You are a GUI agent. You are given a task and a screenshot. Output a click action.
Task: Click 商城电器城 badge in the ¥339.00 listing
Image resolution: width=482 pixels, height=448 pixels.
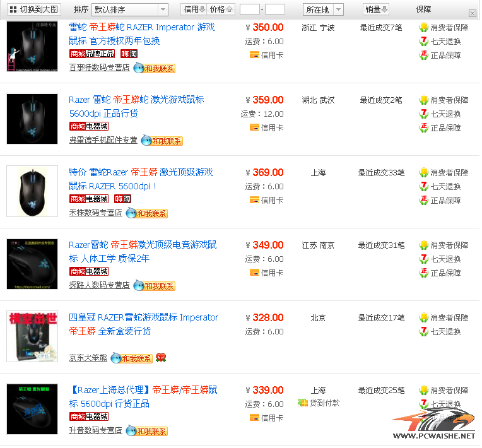click(89, 416)
